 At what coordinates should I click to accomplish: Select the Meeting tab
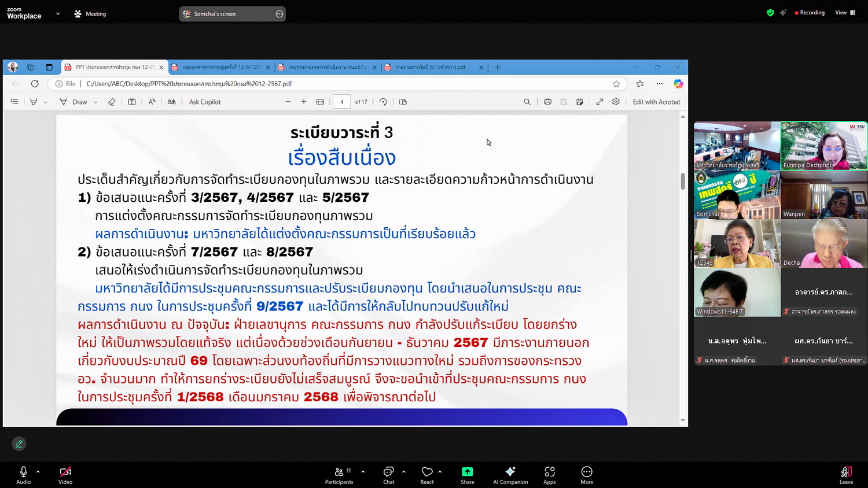click(90, 14)
